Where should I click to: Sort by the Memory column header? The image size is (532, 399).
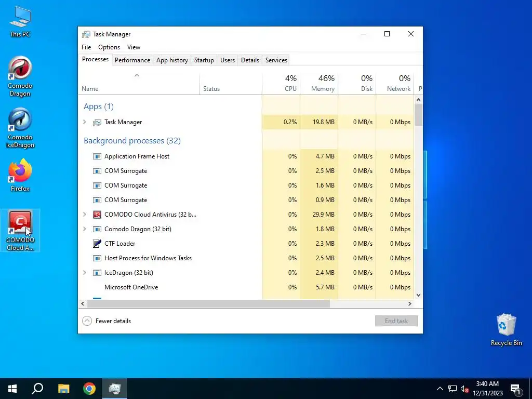pos(320,83)
